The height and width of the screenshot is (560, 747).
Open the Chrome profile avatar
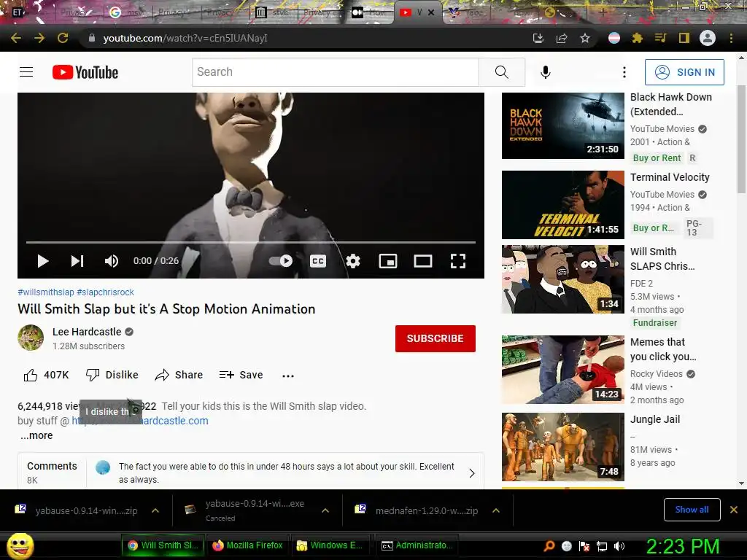pyautogui.click(x=708, y=38)
